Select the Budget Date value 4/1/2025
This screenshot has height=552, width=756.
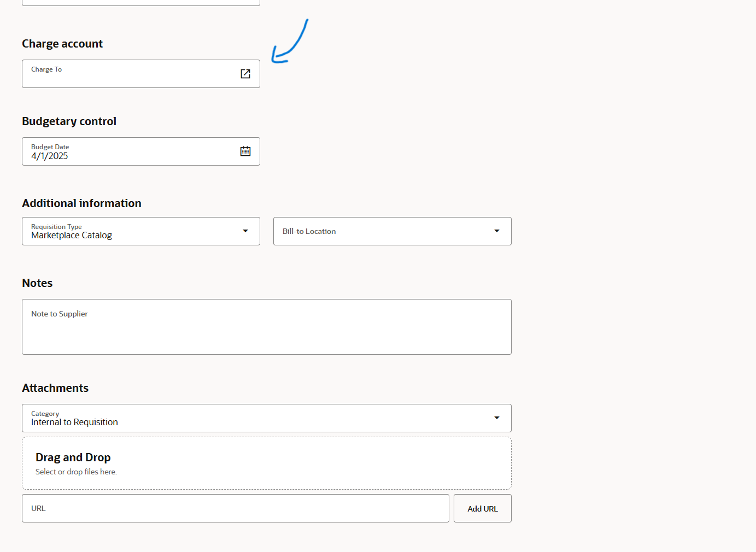tap(50, 156)
